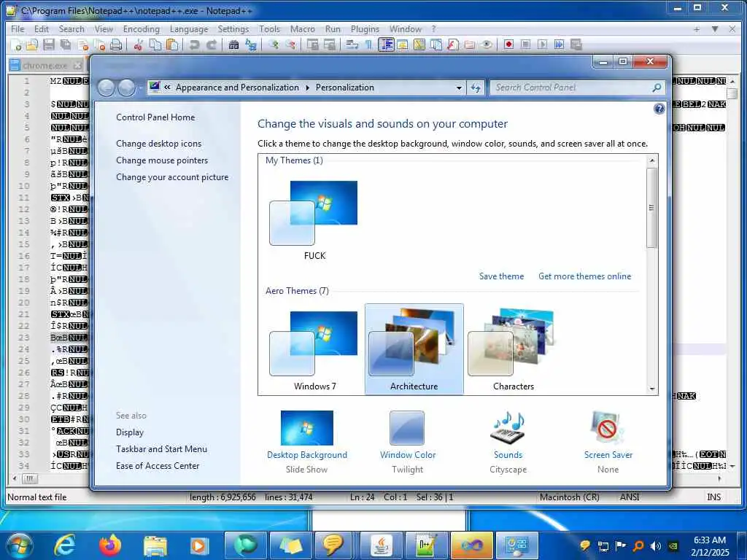Image resolution: width=747 pixels, height=560 pixels.
Task: Open the Language menu in Notepad++
Action: coord(189,29)
